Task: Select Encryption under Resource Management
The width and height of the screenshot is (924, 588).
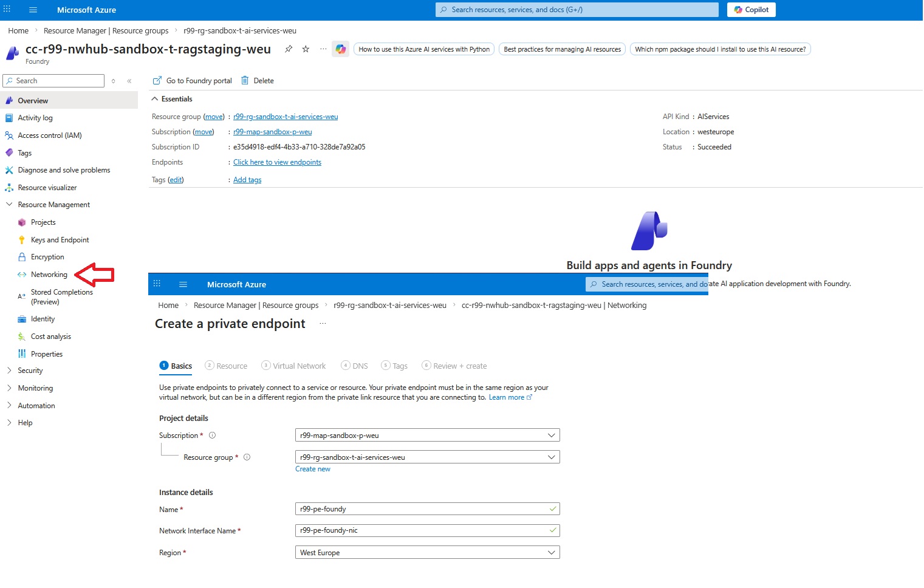Action: point(47,256)
